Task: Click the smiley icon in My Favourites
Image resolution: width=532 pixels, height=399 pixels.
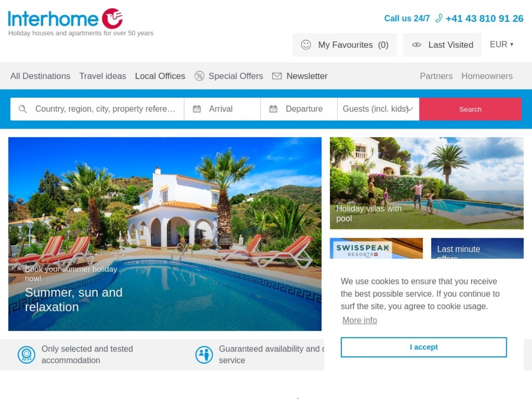Action: [306, 45]
